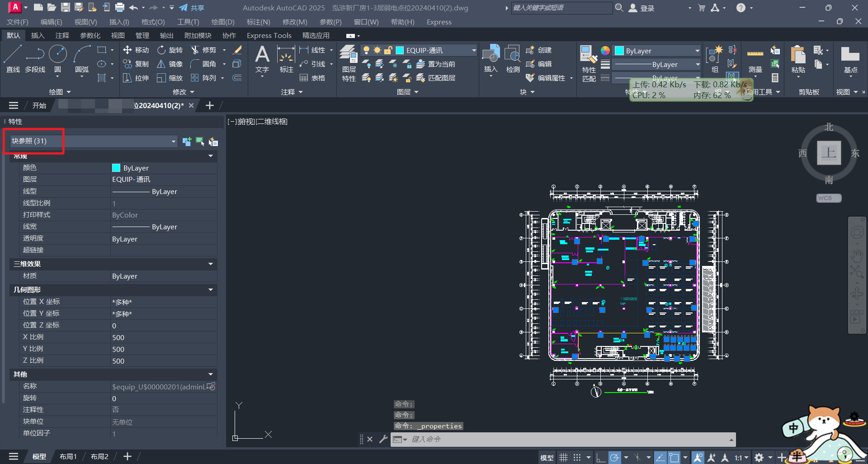Activate the Copy (复制) modify tool
Image resolution: width=868 pixels, height=464 pixels.
pos(136,64)
